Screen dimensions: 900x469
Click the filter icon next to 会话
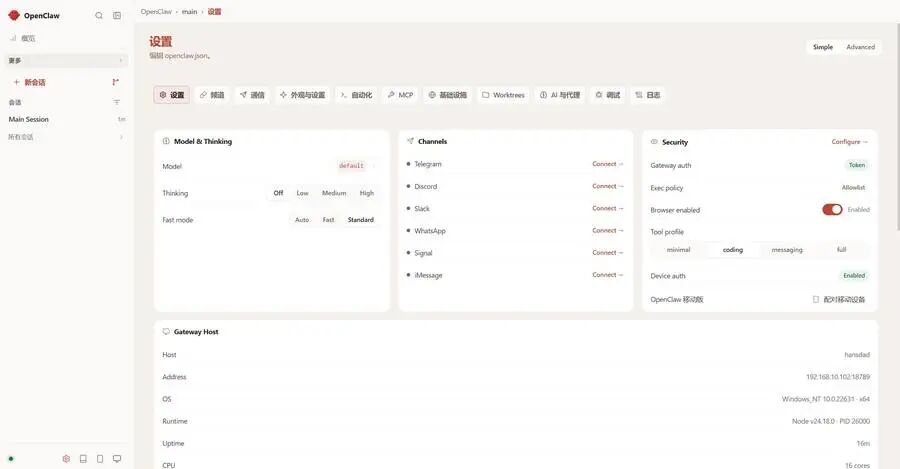(117, 102)
